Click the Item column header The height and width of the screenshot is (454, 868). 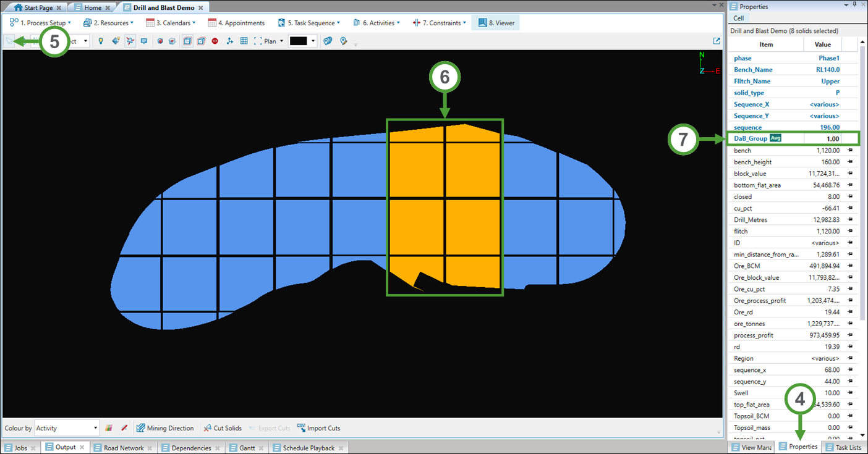pyautogui.click(x=766, y=44)
